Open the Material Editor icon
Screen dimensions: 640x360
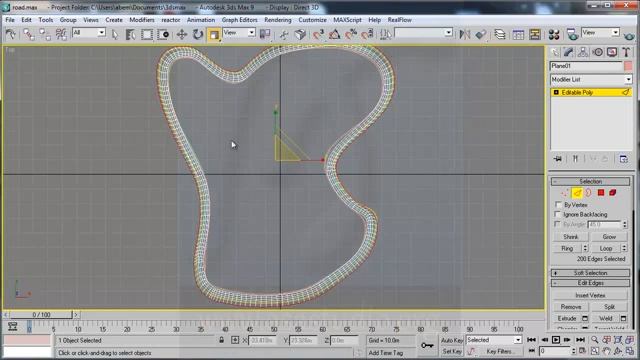[554, 34]
